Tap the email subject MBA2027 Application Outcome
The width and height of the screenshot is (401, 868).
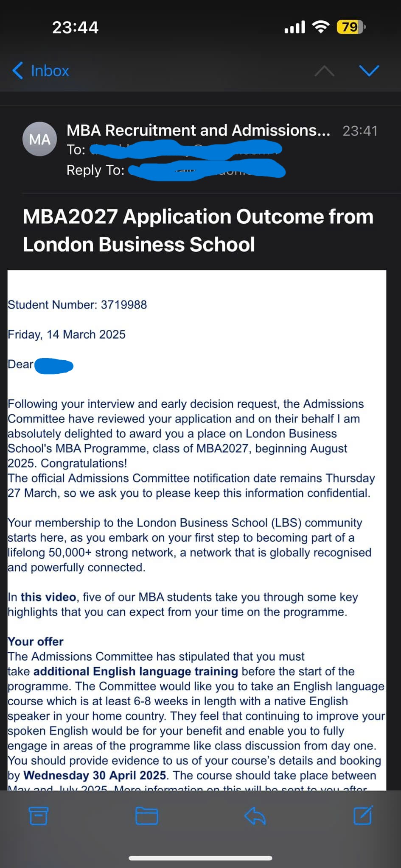click(198, 230)
